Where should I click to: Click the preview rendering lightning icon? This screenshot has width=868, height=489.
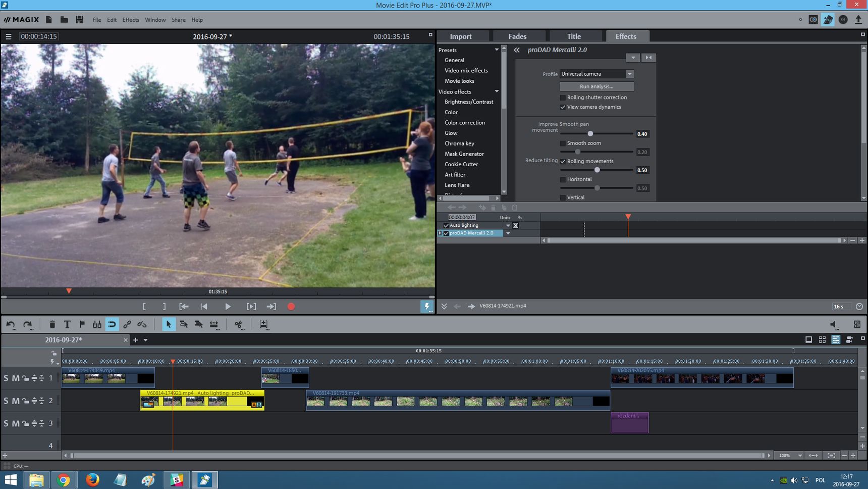[427, 306]
